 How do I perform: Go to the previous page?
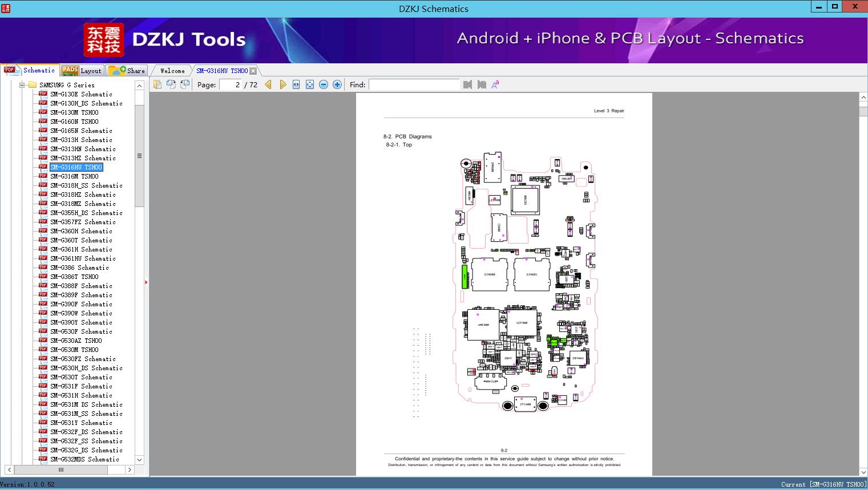pos(268,84)
